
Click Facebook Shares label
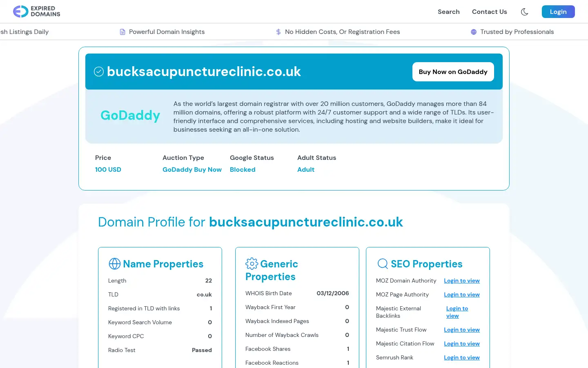[268, 349]
